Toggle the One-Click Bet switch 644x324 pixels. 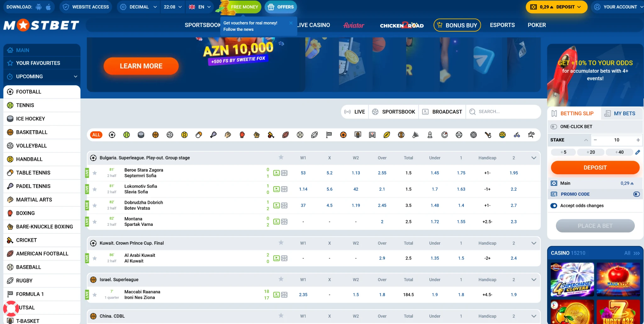[554, 126]
